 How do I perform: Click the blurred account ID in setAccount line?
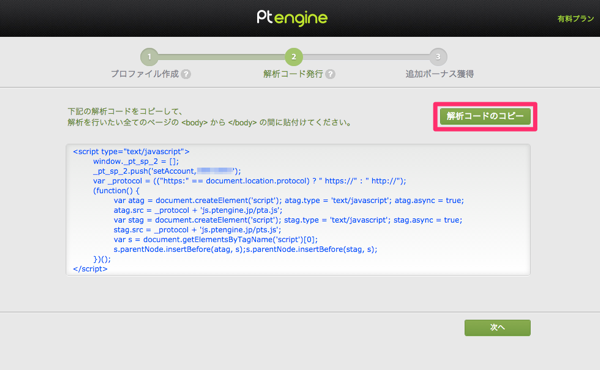tap(215, 171)
